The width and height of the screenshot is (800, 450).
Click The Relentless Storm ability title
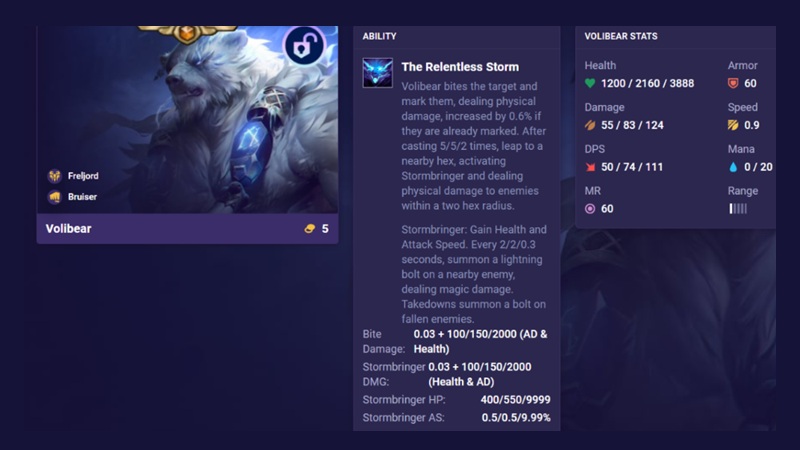pyautogui.click(x=460, y=67)
